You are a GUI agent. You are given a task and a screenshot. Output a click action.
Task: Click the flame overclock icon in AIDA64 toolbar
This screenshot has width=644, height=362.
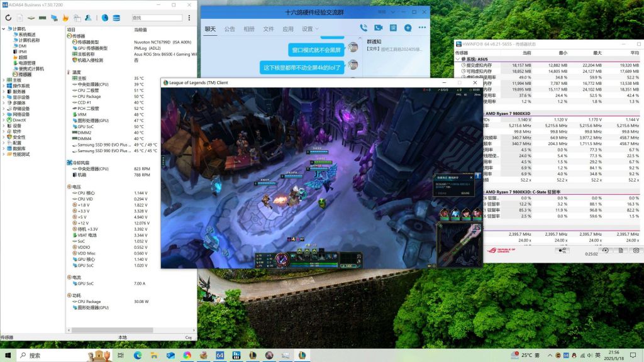click(x=65, y=18)
